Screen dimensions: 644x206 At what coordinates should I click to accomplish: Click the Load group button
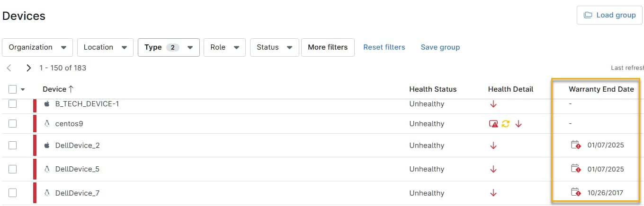coord(609,15)
